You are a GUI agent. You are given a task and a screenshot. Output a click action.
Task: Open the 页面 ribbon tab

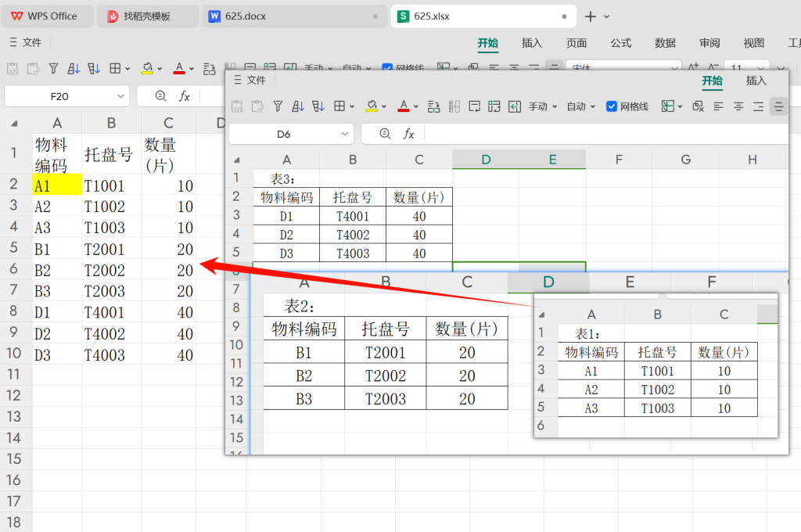tap(577, 43)
